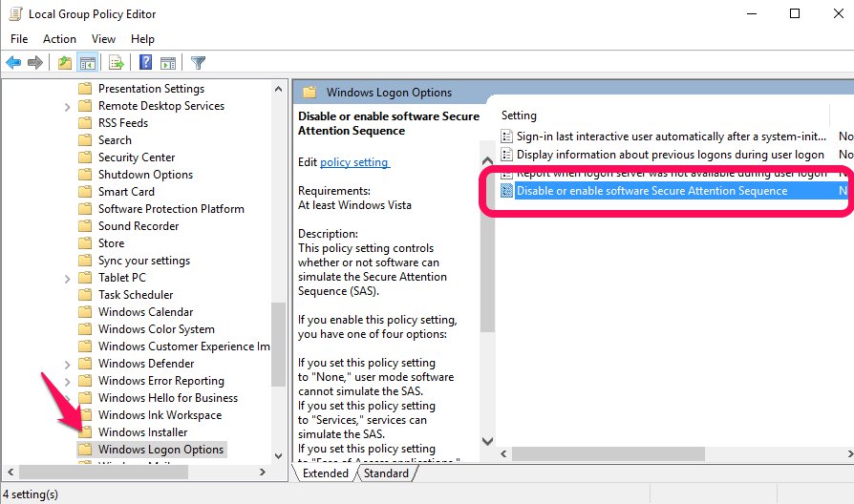854x504 pixels.
Task: Switch to the Standard tab
Action: 386,472
